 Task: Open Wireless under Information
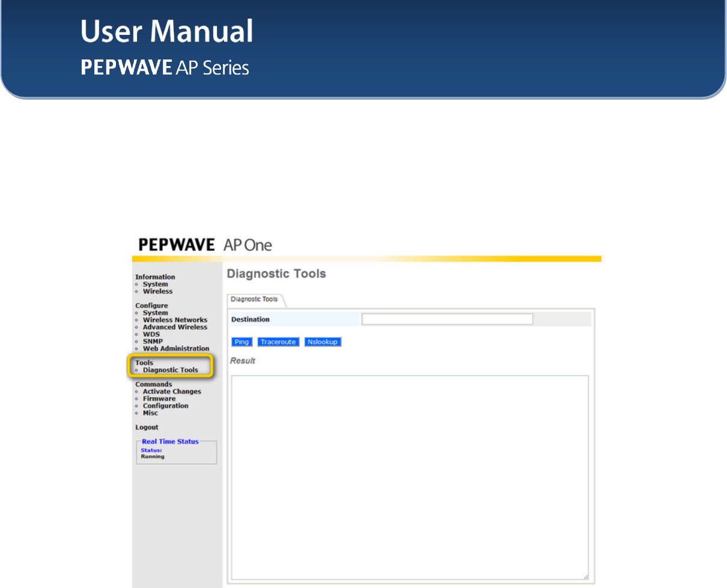point(157,291)
